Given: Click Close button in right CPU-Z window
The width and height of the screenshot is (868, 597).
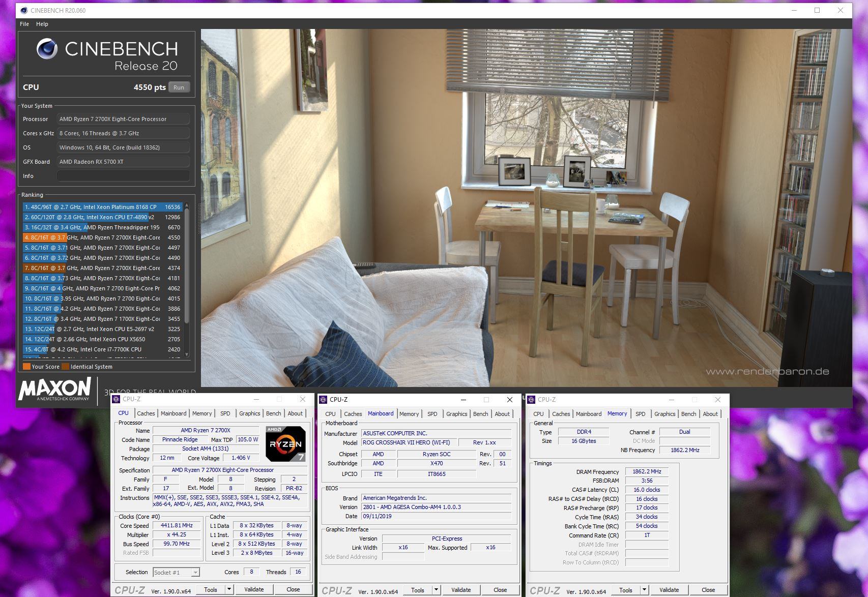Looking at the screenshot, I should coord(708,590).
